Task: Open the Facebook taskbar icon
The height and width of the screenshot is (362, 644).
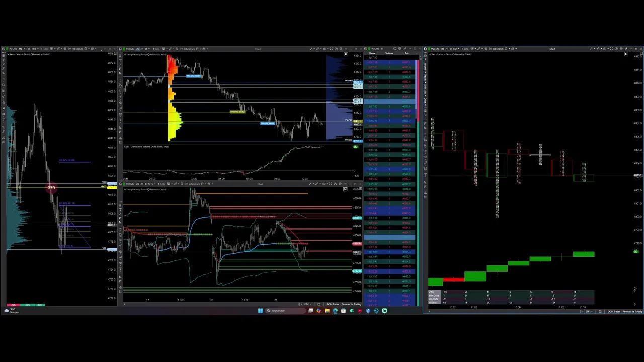Action: (x=368, y=311)
